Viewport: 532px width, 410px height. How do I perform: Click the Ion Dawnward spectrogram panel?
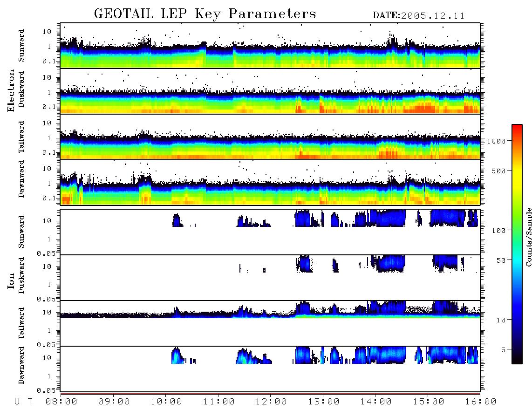tap(270, 369)
